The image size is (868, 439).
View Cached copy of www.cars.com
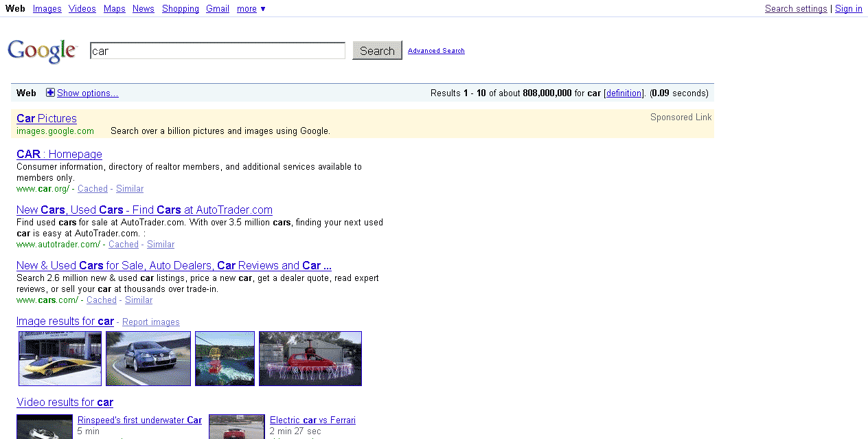point(102,300)
